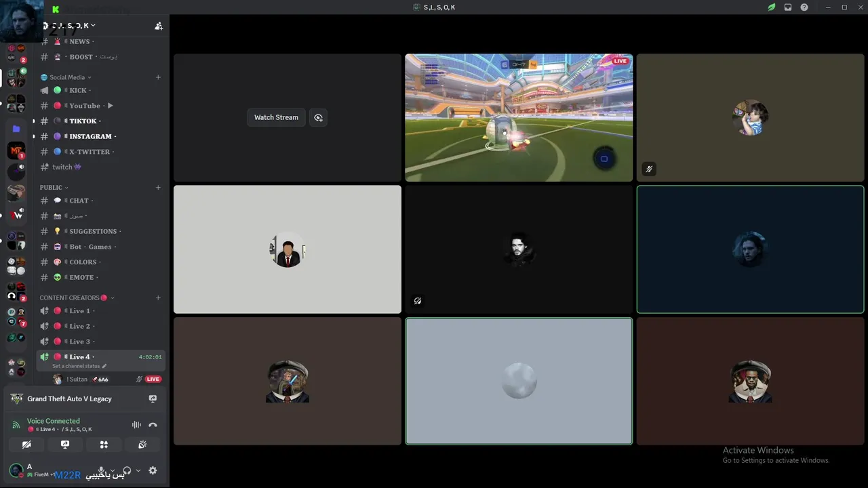Open the BOOST channel
Viewport: 868px width, 488px height.
100,57
